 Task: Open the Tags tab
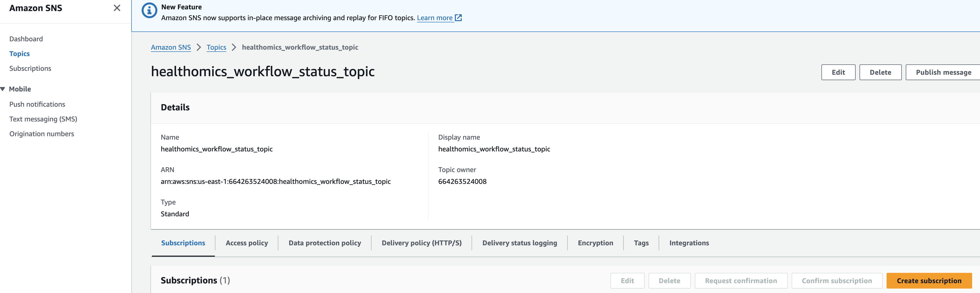[x=641, y=243]
